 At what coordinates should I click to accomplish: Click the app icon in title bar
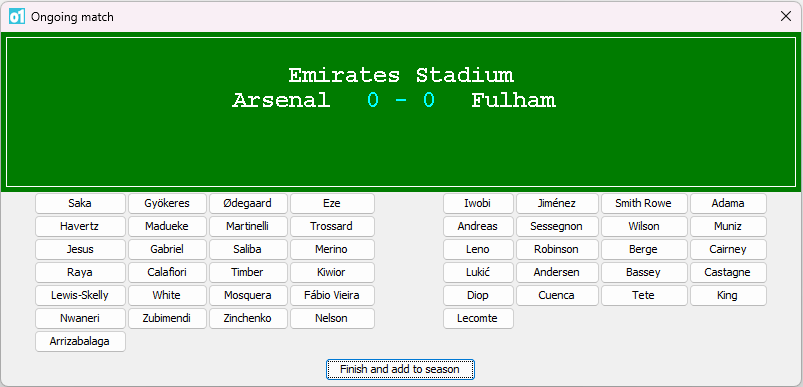[x=17, y=16]
